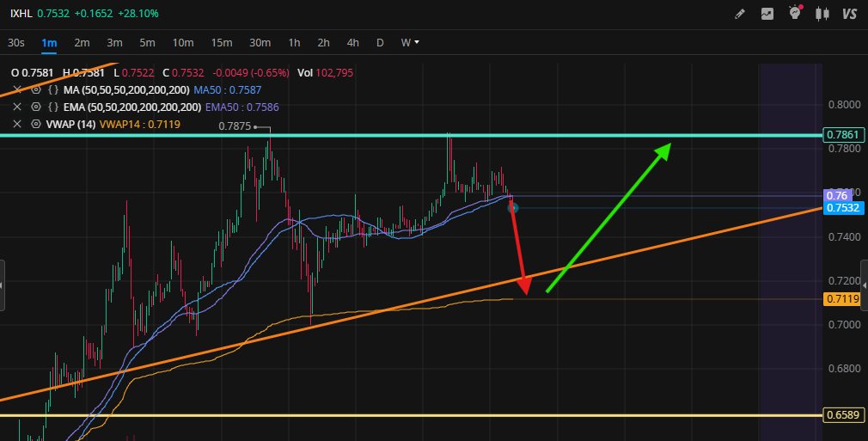Click the VWAP14 : 0.7119 value
The height and width of the screenshot is (441, 868).
coord(140,124)
